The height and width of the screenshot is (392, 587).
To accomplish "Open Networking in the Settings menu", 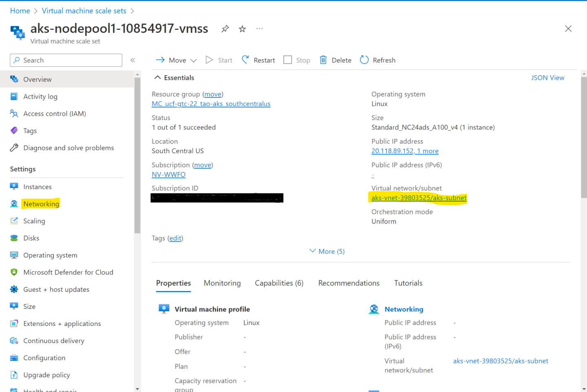I will click(x=41, y=204).
